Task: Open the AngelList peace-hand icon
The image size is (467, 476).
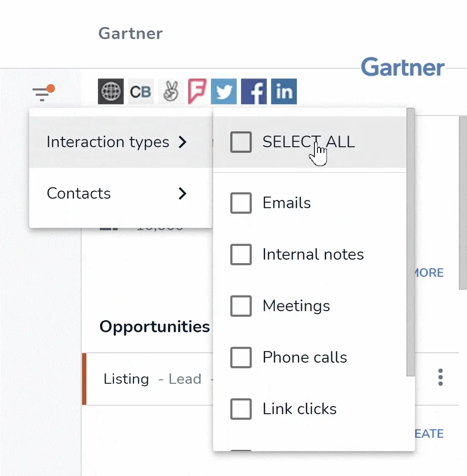Action: pos(171,91)
